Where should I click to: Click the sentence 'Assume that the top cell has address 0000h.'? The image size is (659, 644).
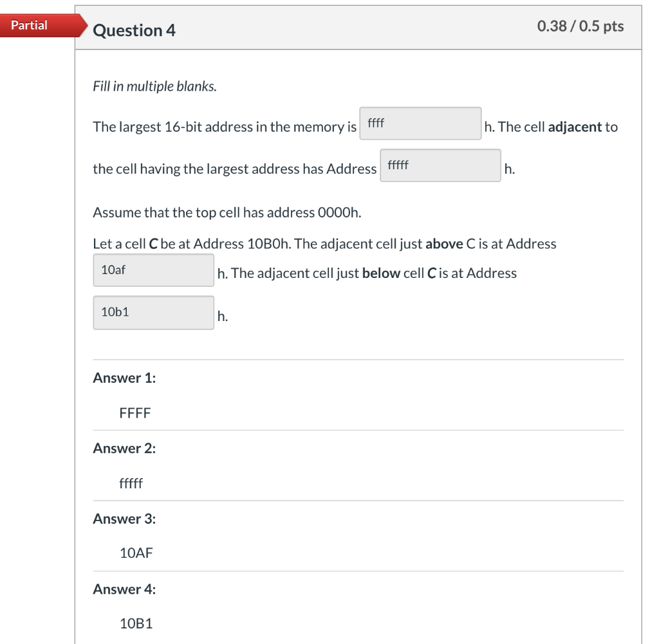[227, 212]
